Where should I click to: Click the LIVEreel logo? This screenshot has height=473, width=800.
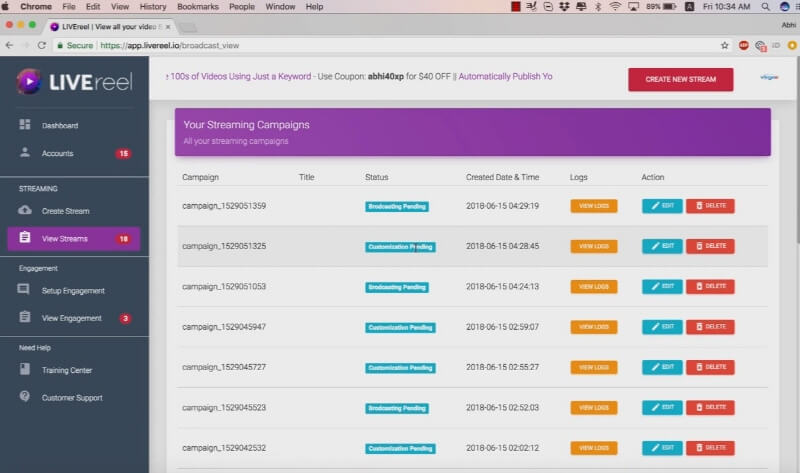click(x=74, y=82)
